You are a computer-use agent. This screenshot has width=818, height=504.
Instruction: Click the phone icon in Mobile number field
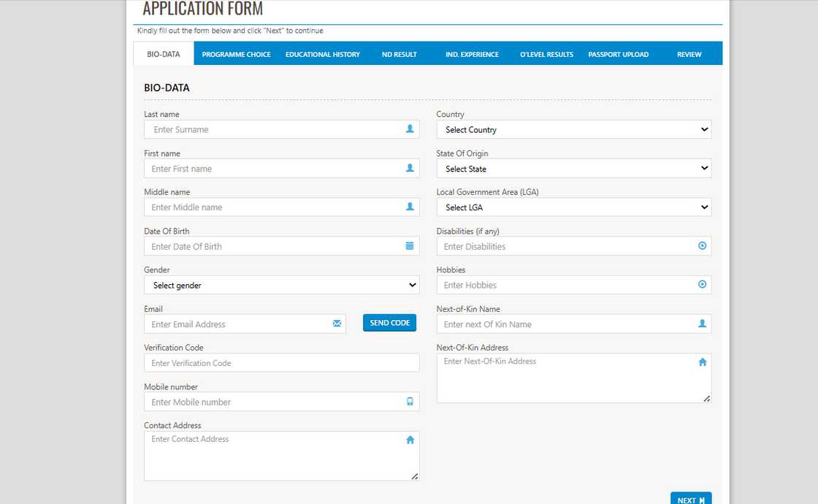click(410, 402)
